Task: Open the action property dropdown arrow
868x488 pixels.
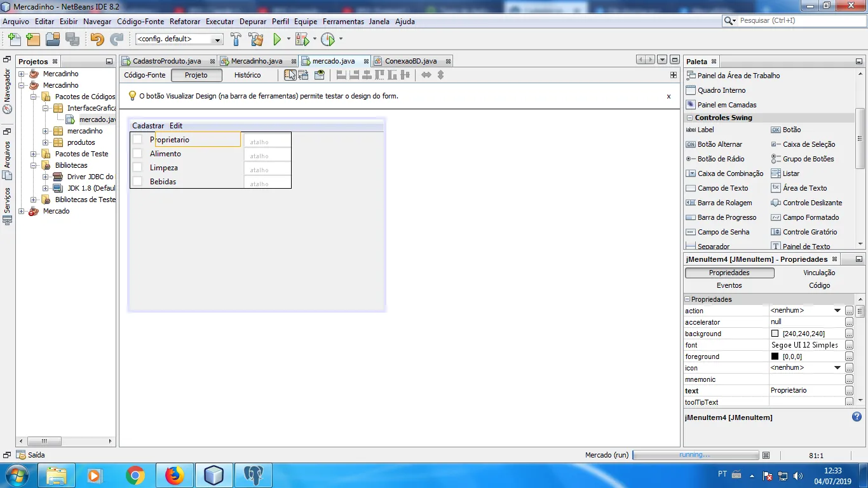Action: tap(837, 311)
